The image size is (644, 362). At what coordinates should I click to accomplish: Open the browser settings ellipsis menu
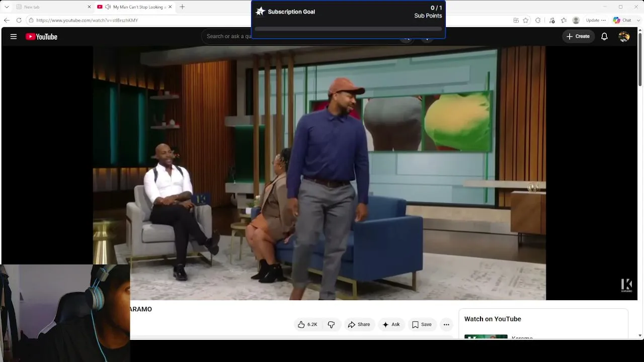604,20
